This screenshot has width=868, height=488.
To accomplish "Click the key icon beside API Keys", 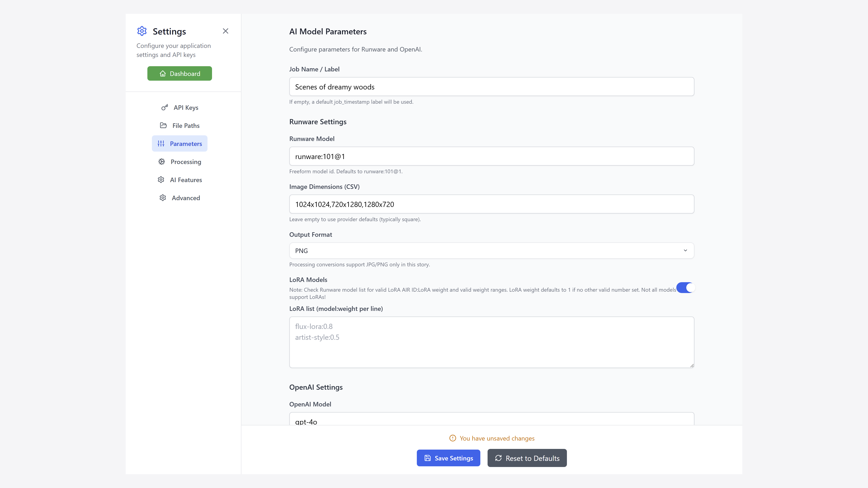I will click(164, 108).
